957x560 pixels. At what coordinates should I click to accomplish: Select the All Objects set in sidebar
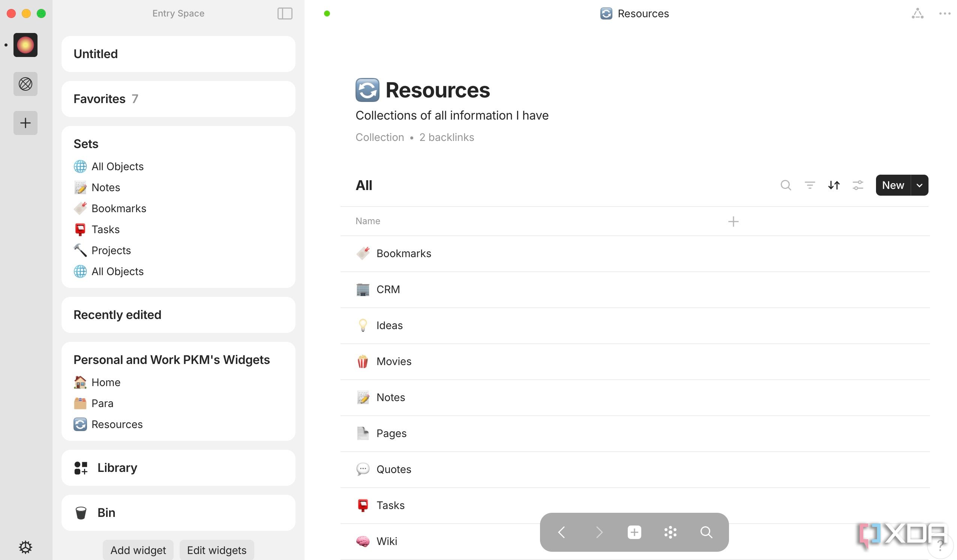(x=117, y=166)
